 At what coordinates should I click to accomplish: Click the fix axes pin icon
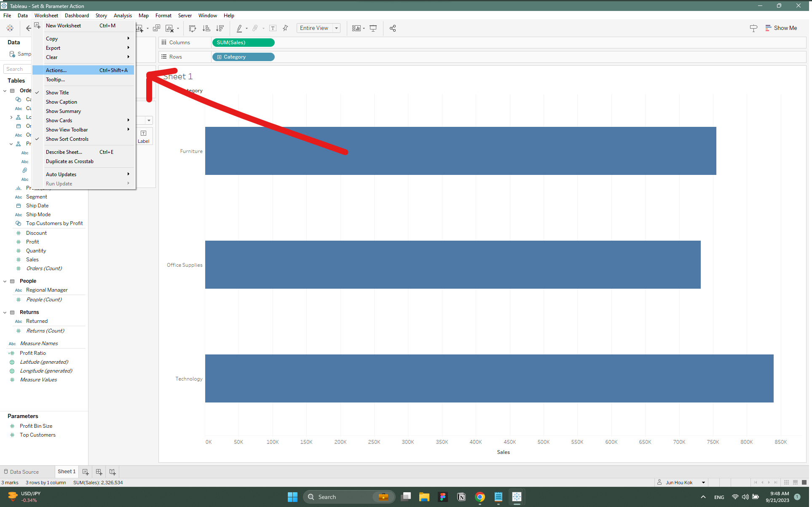pyautogui.click(x=286, y=28)
